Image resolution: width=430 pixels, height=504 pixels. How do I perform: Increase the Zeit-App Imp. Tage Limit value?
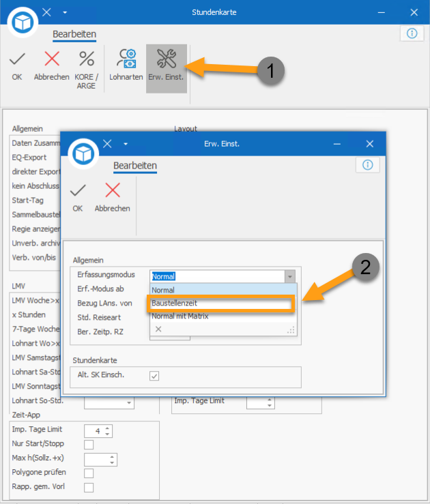click(x=108, y=428)
